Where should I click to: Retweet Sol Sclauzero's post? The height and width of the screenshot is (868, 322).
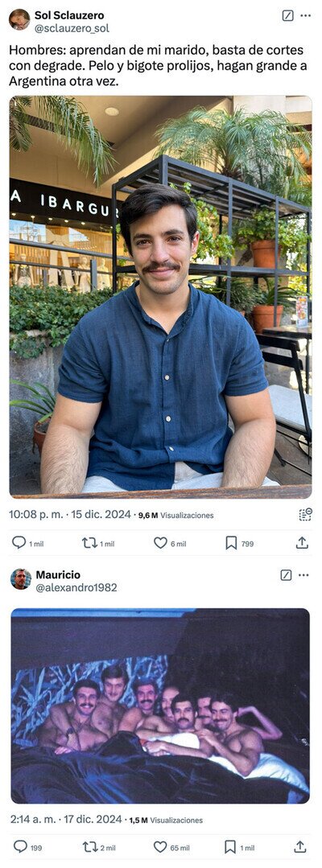(89, 543)
